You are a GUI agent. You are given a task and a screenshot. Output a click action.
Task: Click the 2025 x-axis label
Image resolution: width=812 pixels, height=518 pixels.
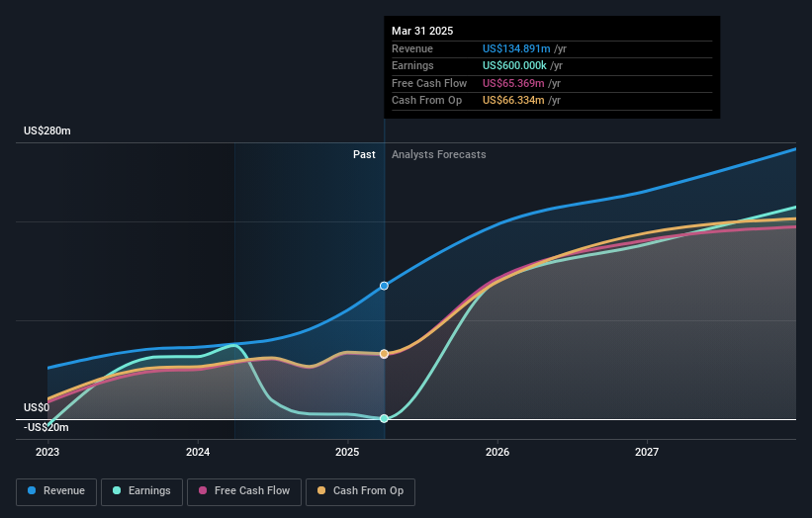click(x=347, y=452)
